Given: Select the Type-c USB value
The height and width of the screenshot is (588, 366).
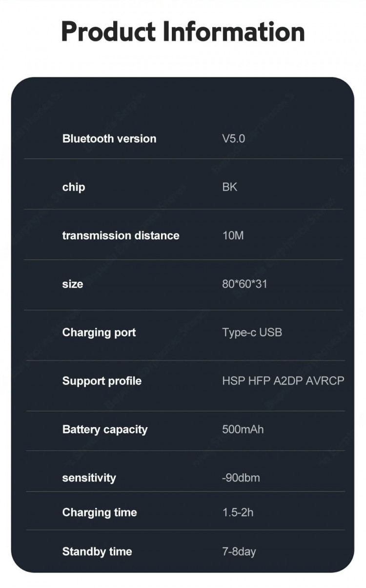Looking at the screenshot, I should click(252, 333).
